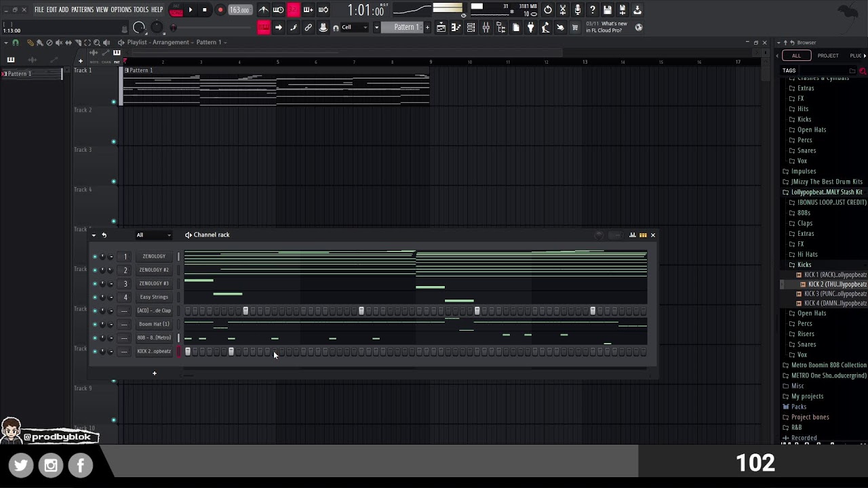Open the VIEW menu

tap(102, 9)
